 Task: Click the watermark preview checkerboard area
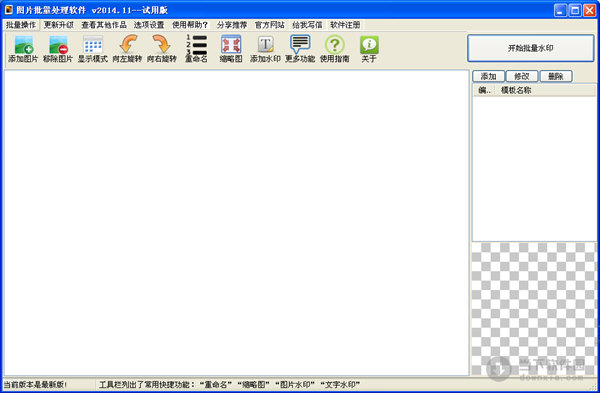(534, 308)
